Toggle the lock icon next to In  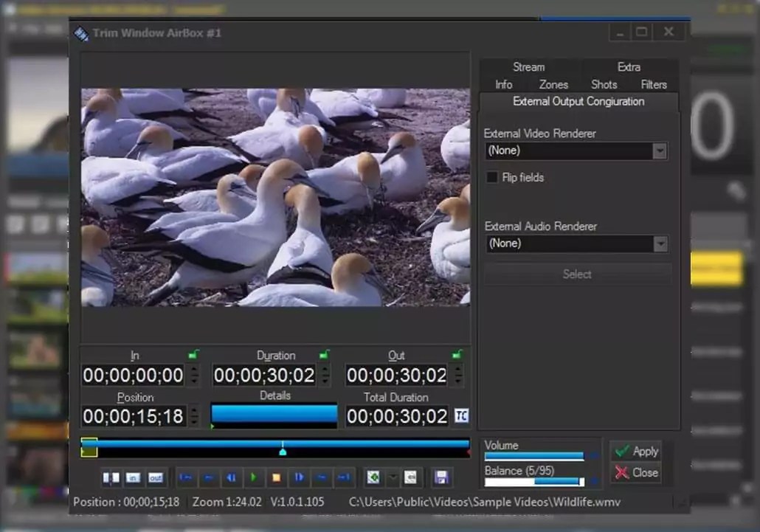click(x=193, y=355)
